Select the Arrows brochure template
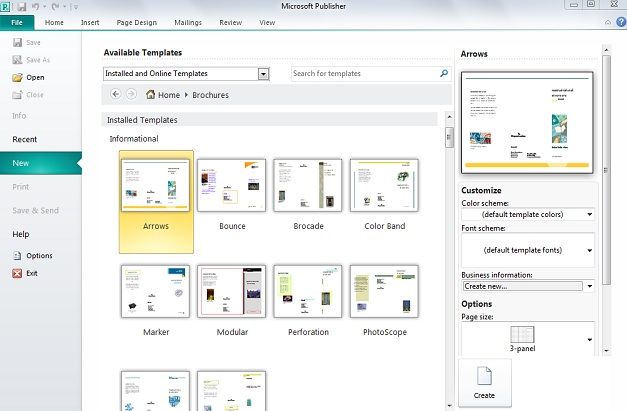The image size is (627, 411). coord(156,202)
